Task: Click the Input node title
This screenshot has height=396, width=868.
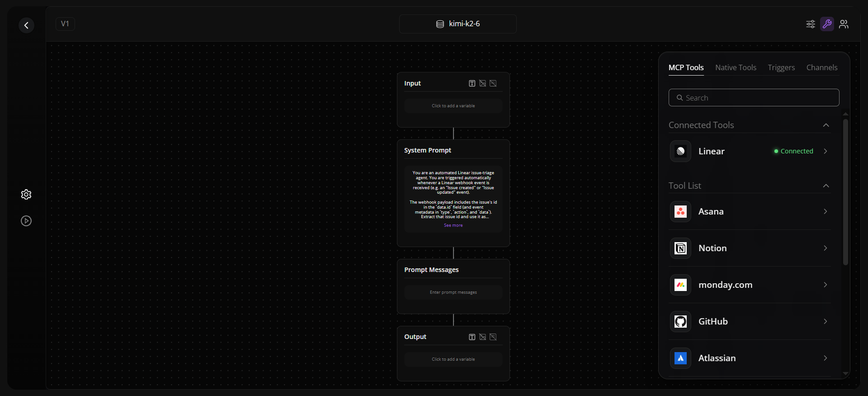Action: point(412,83)
